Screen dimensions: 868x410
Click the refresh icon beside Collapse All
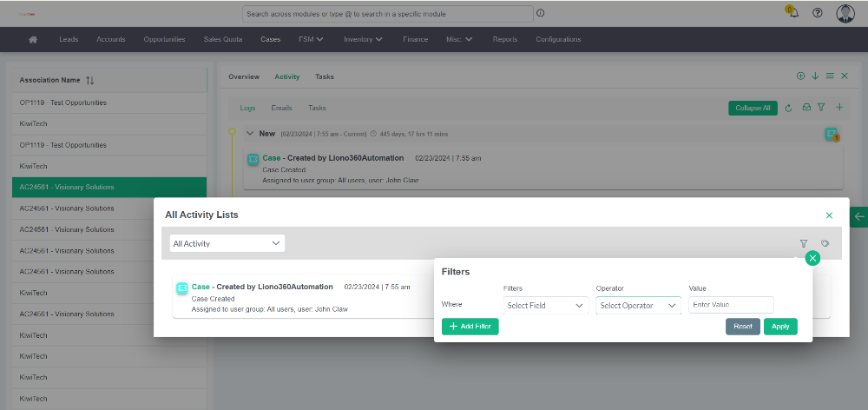[788, 108]
